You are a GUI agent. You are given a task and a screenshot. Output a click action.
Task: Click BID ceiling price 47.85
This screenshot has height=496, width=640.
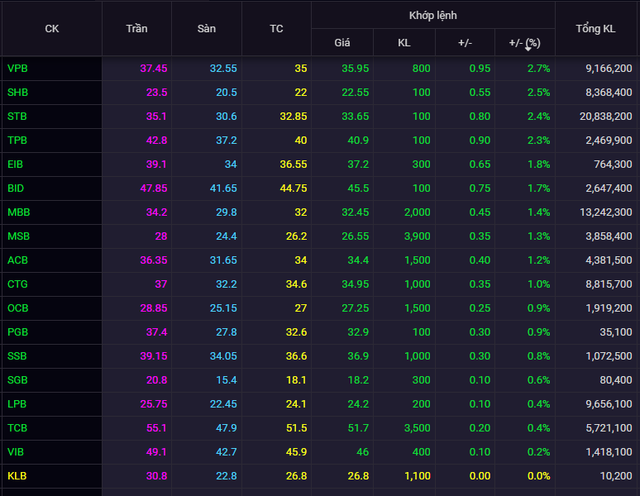pyautogui.click(x=153, y=188)
